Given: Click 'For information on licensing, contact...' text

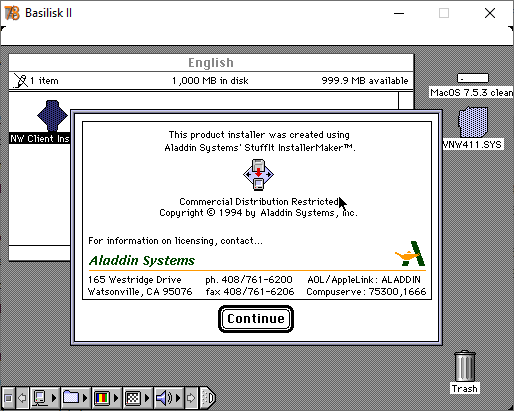Looking at the screenshot, I should (x=175, y=241).
